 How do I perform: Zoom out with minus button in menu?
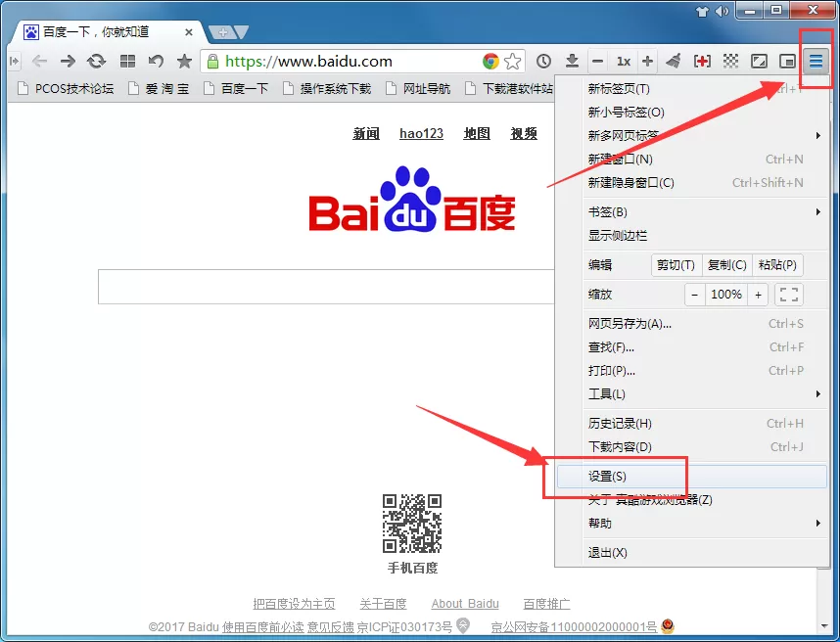click(695, 295)
